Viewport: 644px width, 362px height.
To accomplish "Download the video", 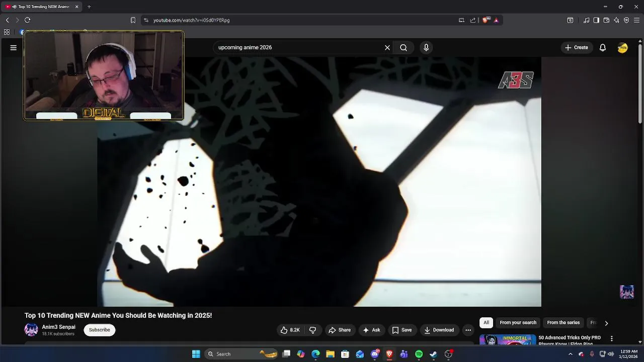I will click(x=439, y=330).
